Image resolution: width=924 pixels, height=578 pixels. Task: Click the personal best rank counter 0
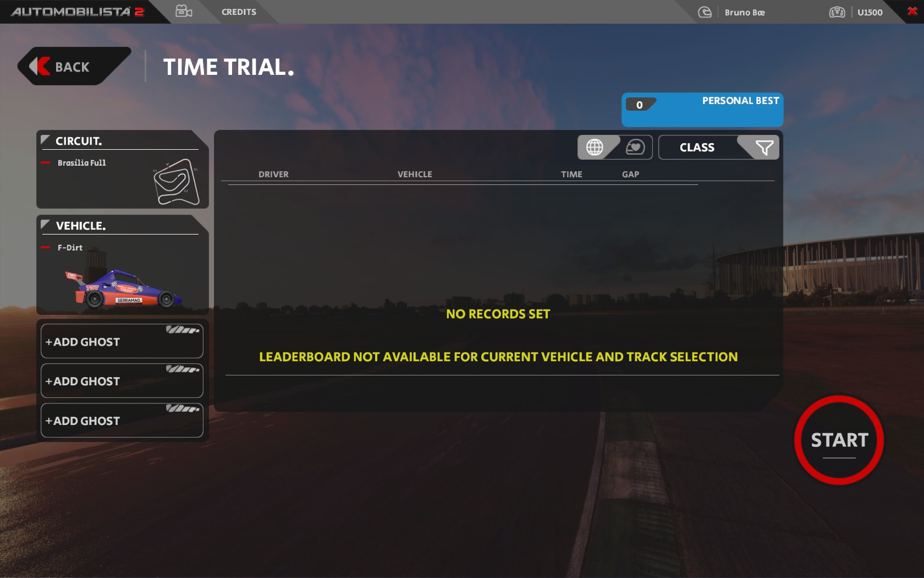640,105
